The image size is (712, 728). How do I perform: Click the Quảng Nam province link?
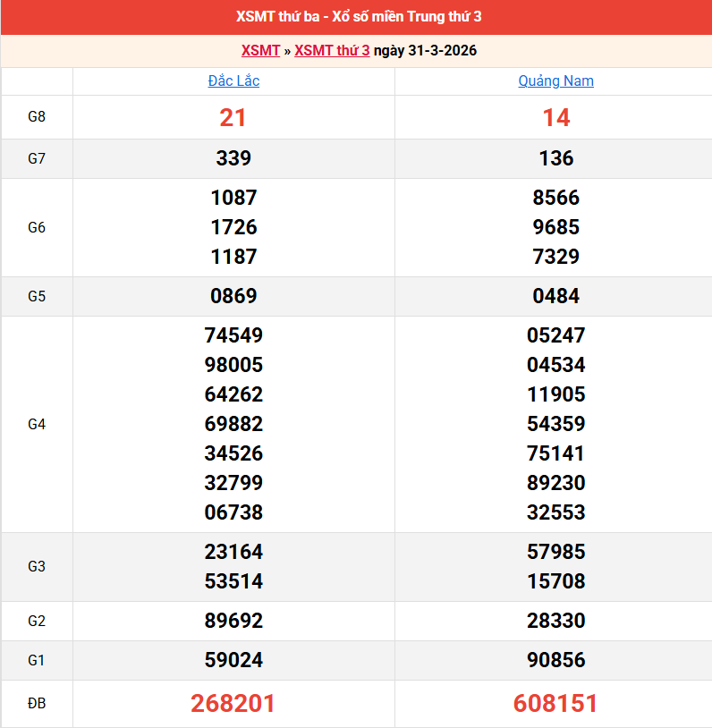tap(555, 80)
